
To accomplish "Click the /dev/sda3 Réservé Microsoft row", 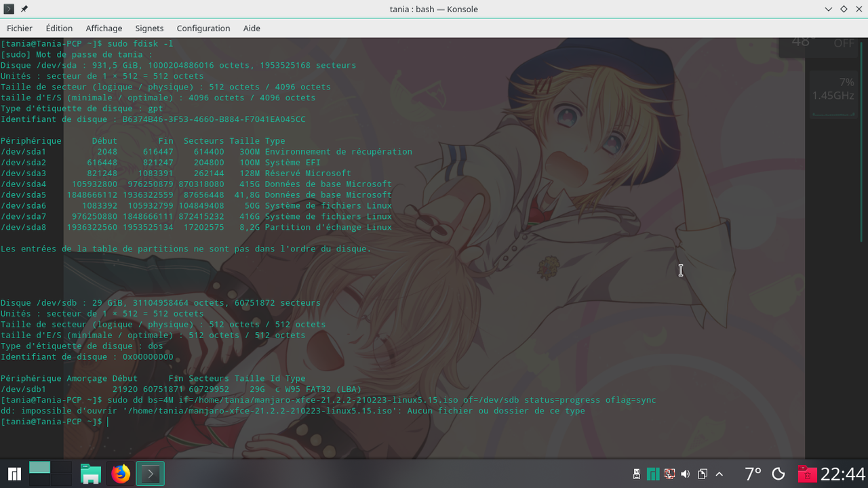I will coord(176,174).
